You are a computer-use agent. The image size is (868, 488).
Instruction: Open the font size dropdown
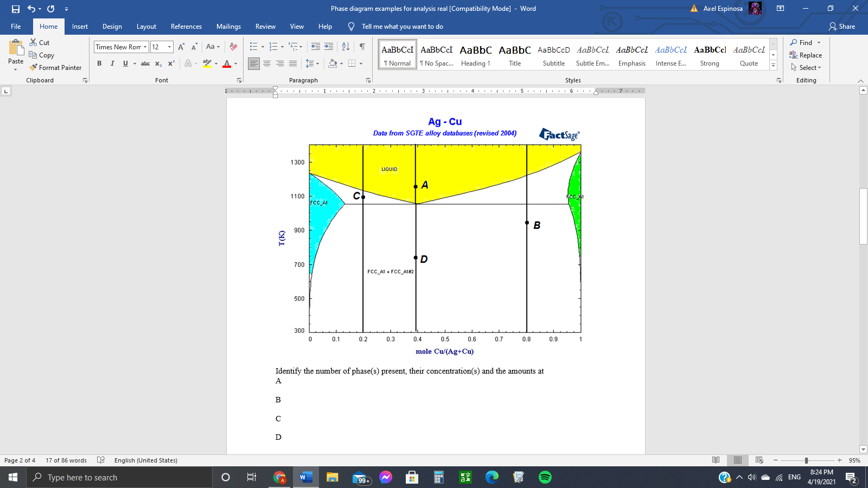169,47
